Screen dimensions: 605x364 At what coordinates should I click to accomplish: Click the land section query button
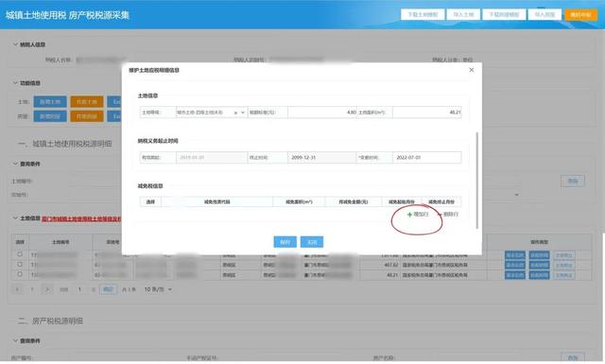tap(573, 181)
